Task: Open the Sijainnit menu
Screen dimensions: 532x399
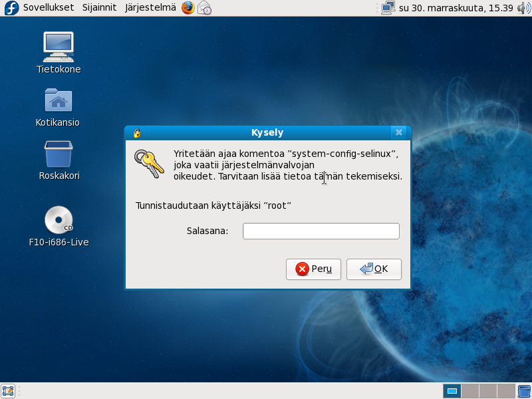Action: pos(99,8)
